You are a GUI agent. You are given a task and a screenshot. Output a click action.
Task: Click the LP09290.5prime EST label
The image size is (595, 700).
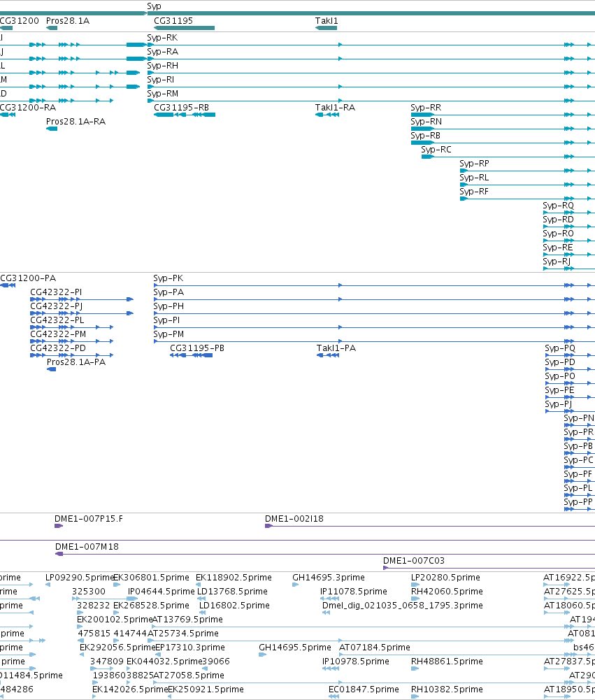(x=80, y=577)
